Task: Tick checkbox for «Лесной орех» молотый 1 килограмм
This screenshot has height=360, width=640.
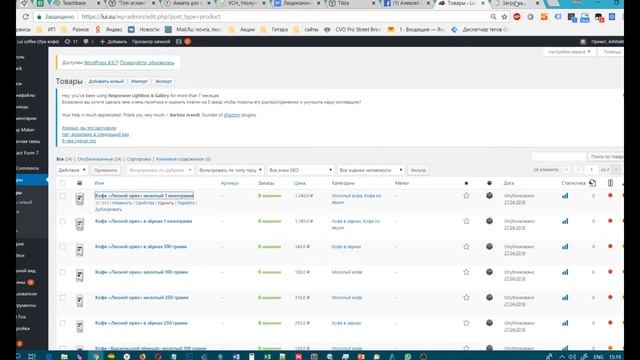Action: [x=62, y=196]
